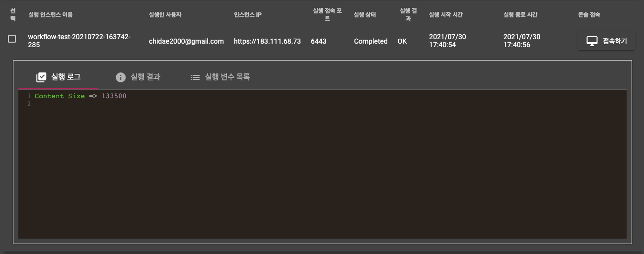Click the start time 2021/07/30 17:40:54
Image resolution: width=644 pixels, height=254 pixels.
447,41
